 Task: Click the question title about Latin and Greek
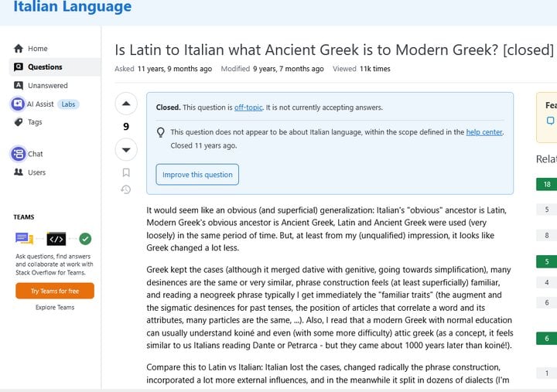click(x=334, y=49)
